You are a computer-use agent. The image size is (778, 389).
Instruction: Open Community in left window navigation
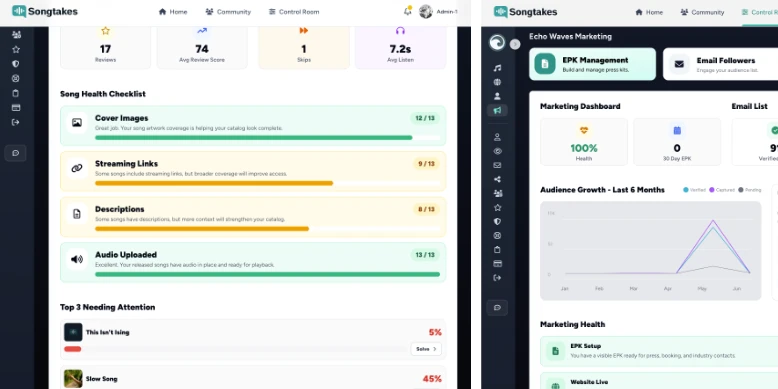(228, 12)
